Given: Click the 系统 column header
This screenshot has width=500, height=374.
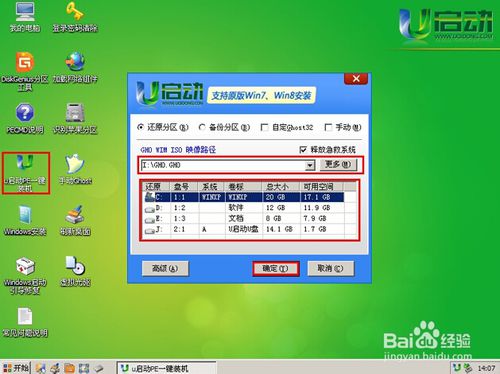Looking at the screenshot, I should point(212,187).
